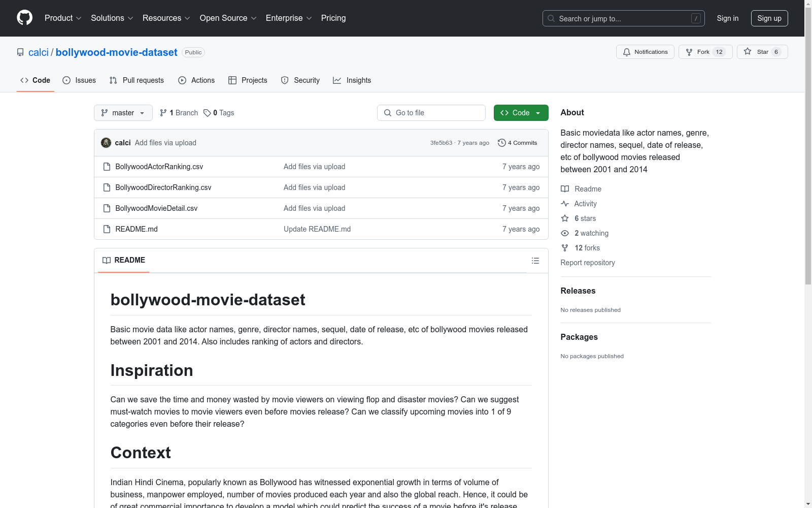
Task: Open BollywoodActorRanking.csv file
Action: click(159, 167)
